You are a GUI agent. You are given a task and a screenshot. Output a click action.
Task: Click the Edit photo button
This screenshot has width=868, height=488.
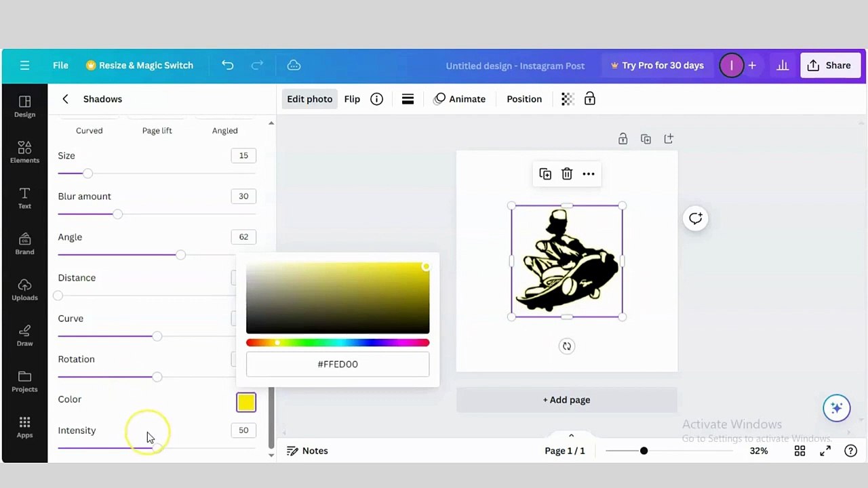click(309, 99)
